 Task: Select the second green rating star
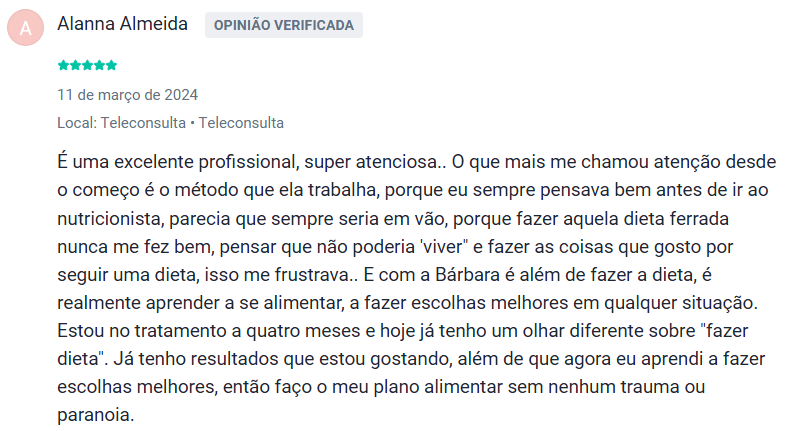point(75,66)
